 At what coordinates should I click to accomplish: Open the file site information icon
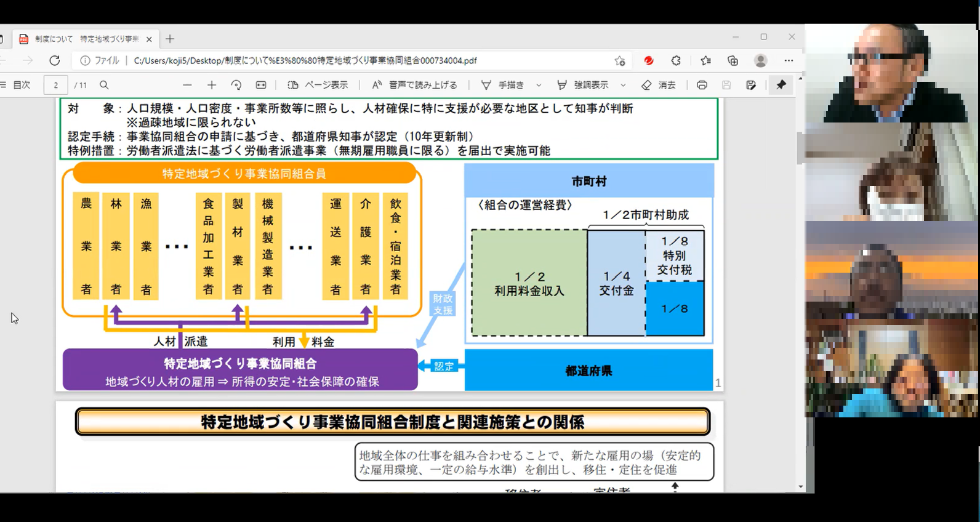[85, 60]
